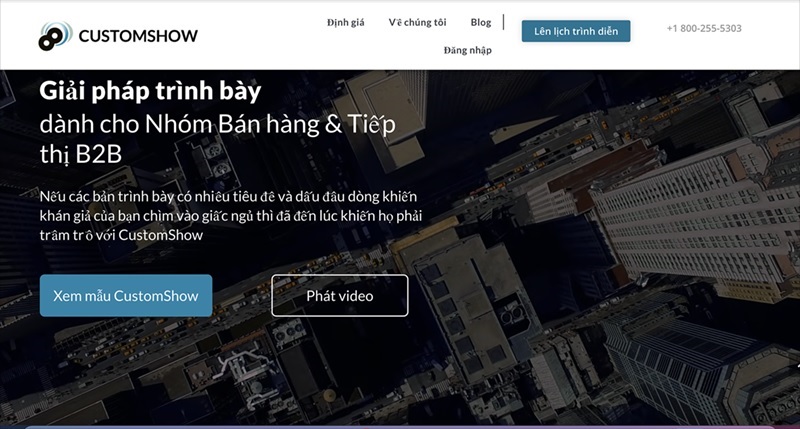
Task: Click the purple strip at page bottom
Action: pos(400,427)
